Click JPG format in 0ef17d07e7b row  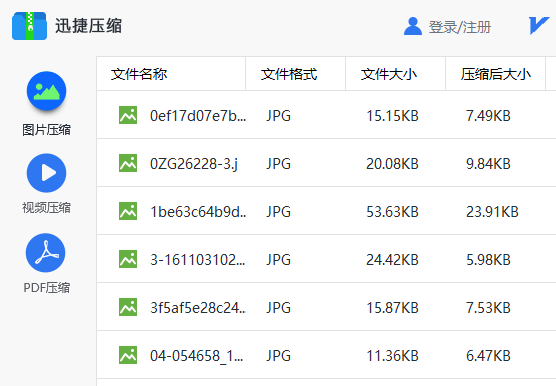278,116
